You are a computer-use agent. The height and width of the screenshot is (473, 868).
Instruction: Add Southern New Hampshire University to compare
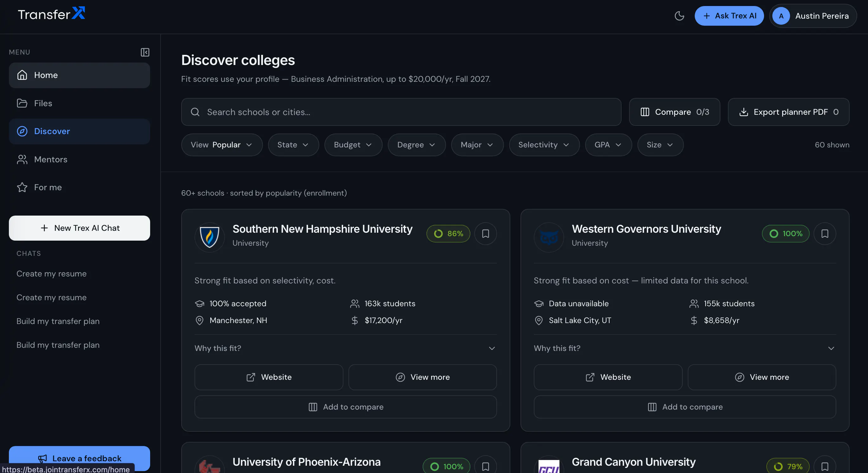345,407
